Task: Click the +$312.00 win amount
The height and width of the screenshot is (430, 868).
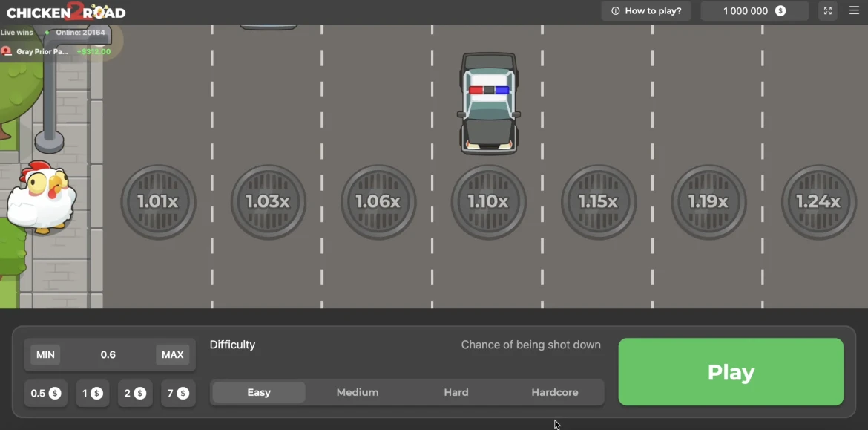Action: pyautogui.click(x=93, y=51)
